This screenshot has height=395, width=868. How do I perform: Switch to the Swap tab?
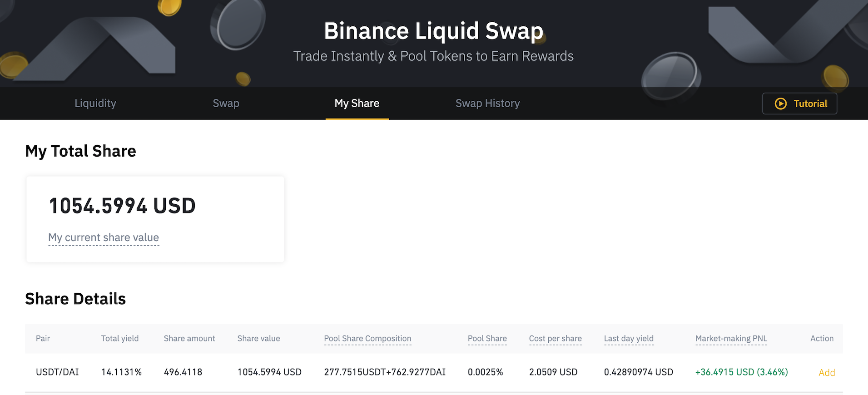tap(226, 104)
